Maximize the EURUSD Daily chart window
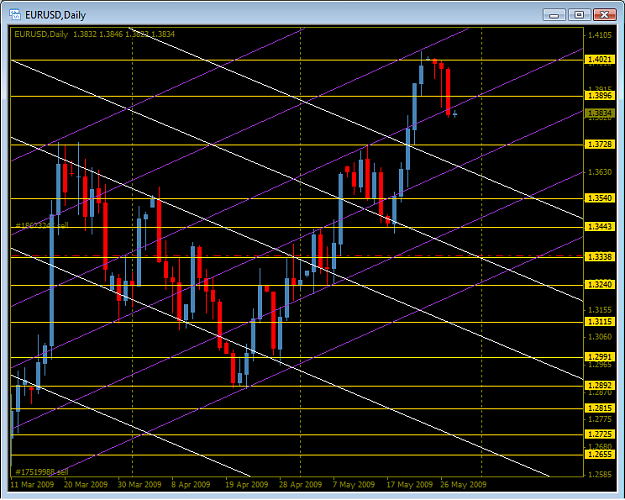The height and width of the screenshot is (500, 625). click(579, 15)
